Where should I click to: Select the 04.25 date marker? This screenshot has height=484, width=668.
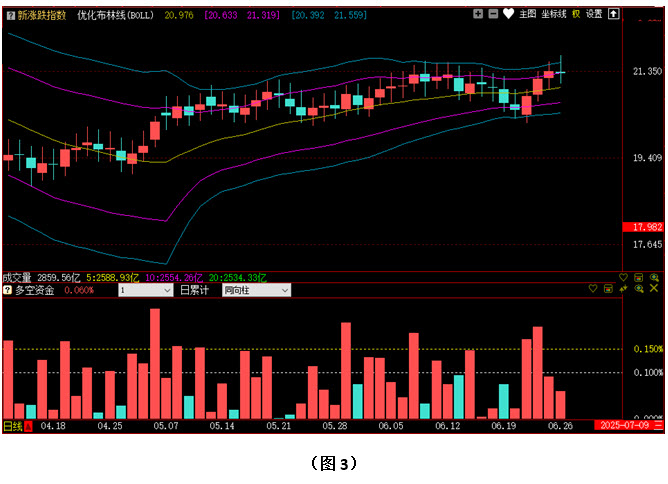(109, 426)
